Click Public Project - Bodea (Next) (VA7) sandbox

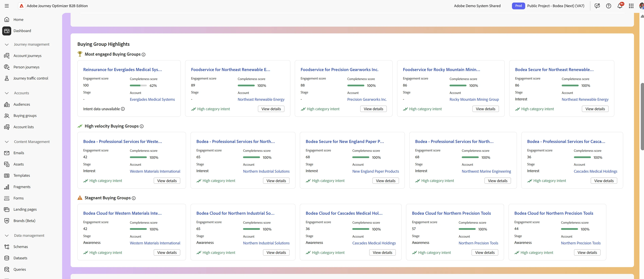click(555, 6)
